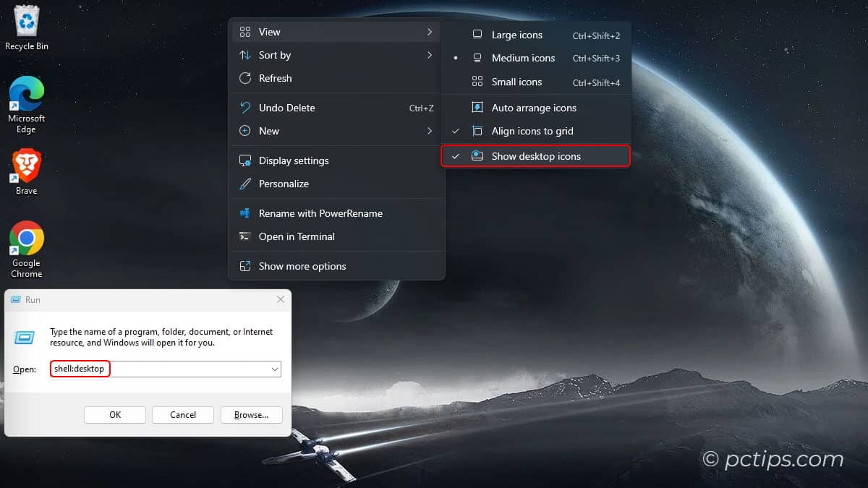This screenshot has width=868, height=488.
Task: Open a Terminal from the context menu
Action: [297, 236]
